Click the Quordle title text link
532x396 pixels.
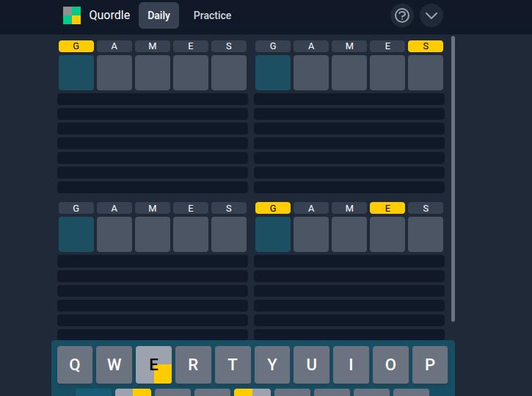click(109, 15)
